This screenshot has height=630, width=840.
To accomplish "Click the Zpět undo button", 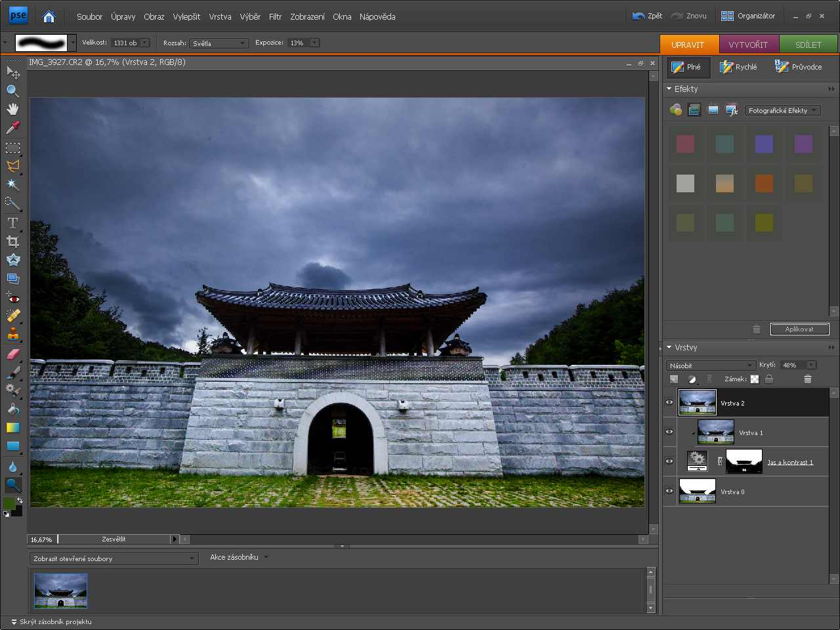I will tap(647, 16).
